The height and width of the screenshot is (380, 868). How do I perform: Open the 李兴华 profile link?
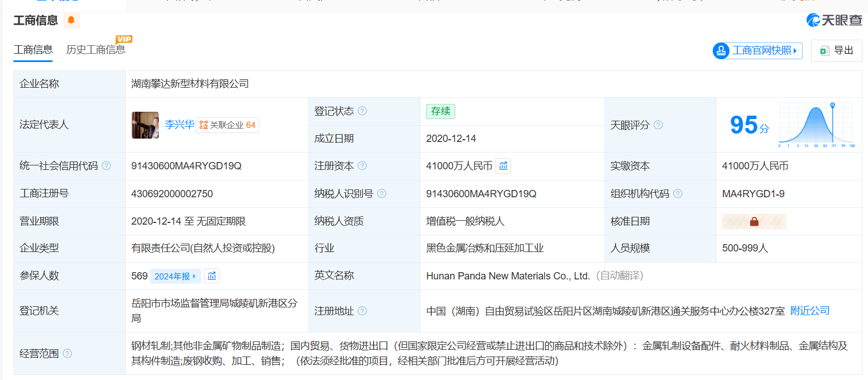179,125
